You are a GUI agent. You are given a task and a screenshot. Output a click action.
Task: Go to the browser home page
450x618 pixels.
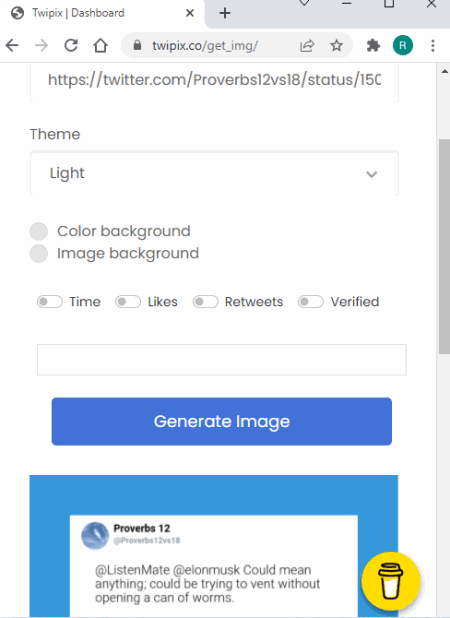tap(100, 46)
